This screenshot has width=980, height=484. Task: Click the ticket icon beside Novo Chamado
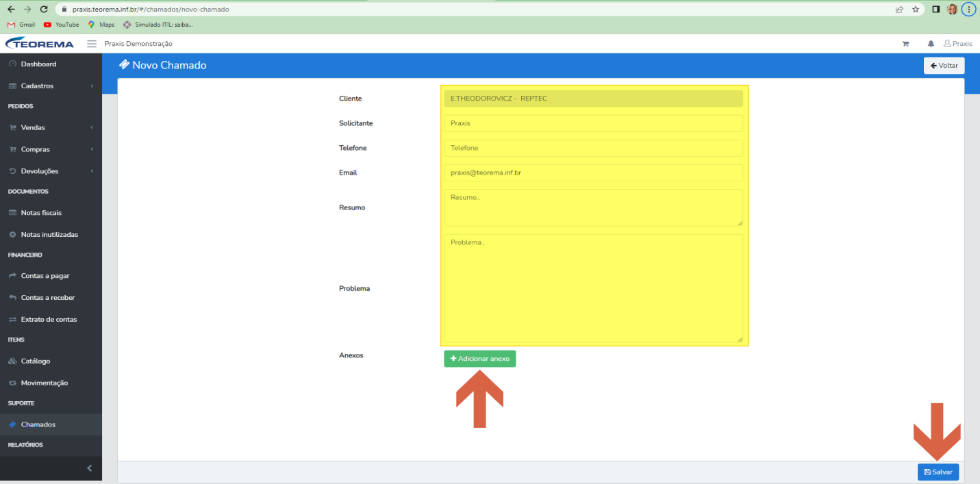[124, 65]
